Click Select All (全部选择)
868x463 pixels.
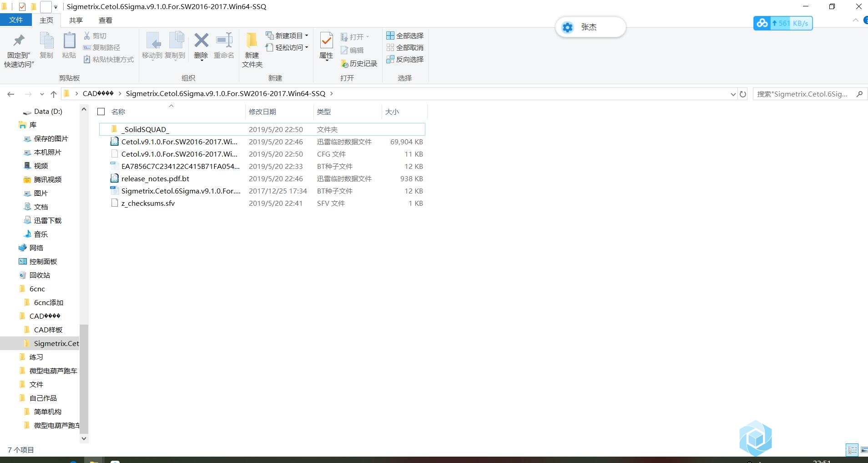[405, 36]
